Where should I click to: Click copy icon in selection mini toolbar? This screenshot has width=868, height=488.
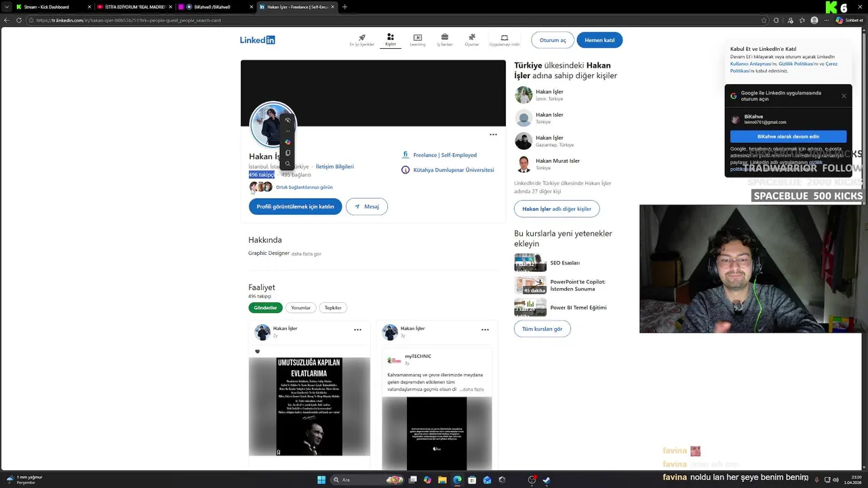point(288,152)
